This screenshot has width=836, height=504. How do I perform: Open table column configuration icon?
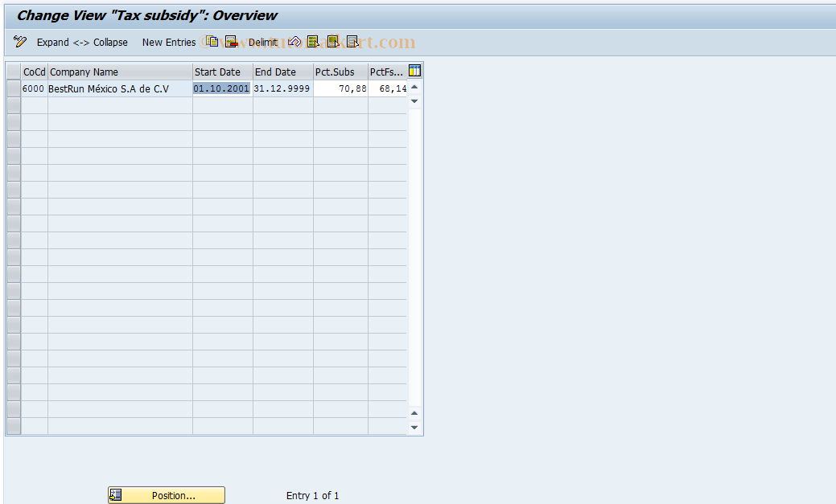(x=414, y=70)
